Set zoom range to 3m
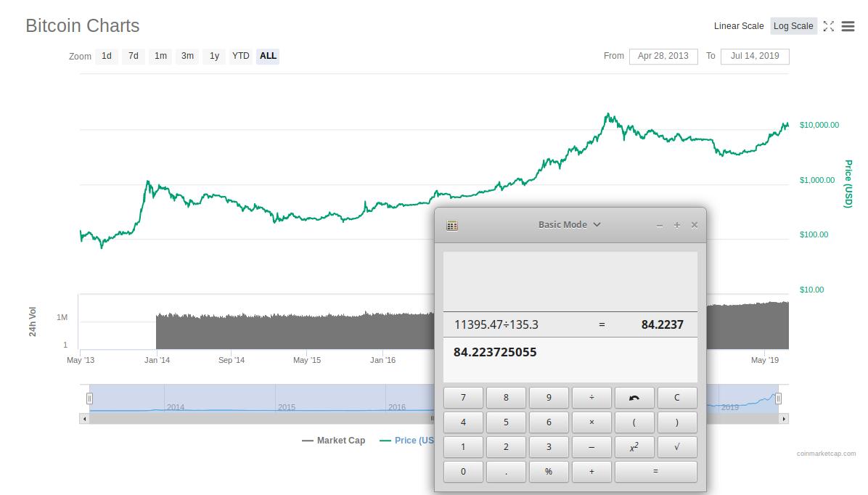Screen dimensions: 868x495 [x=188, y=56]
